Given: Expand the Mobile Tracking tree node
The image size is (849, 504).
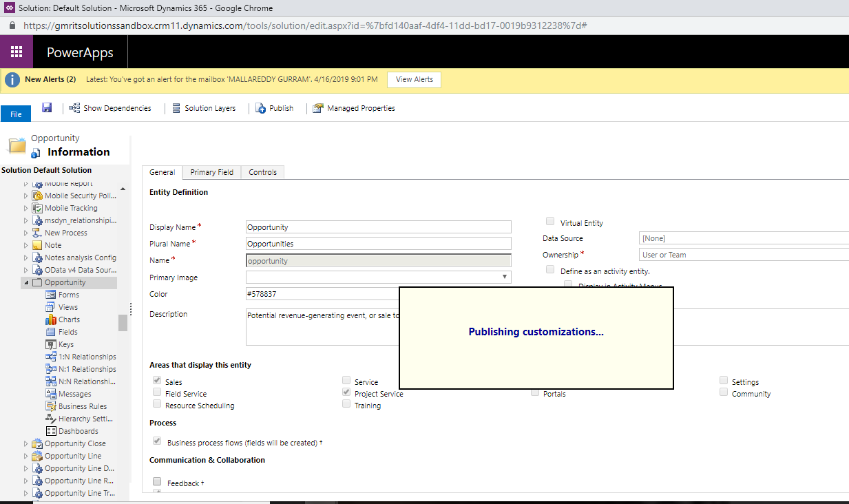Looking at the screenshot, I should pyautogui.click(x=27, y=208).
